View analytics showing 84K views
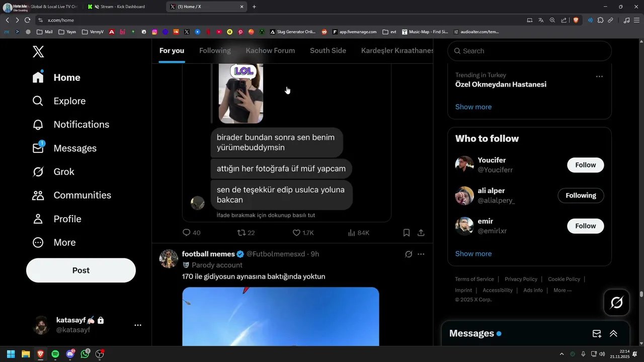 tap(359, 233)
